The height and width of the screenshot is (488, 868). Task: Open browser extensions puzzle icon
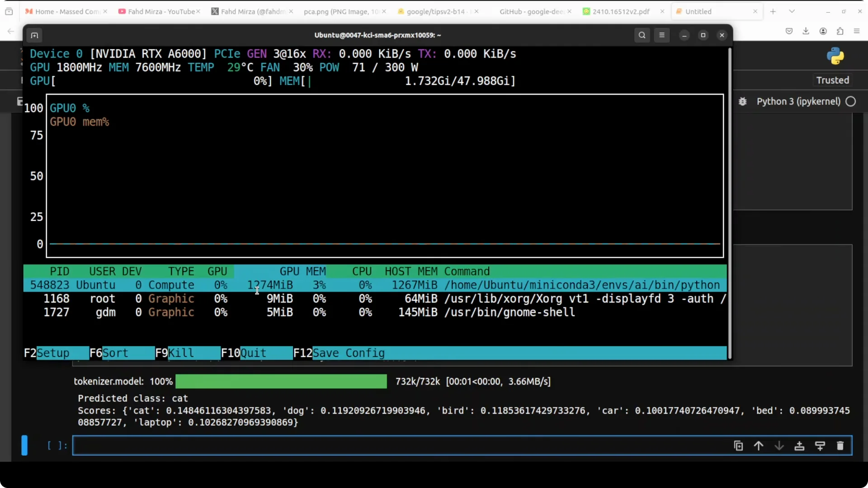click(x=840, y=31)
